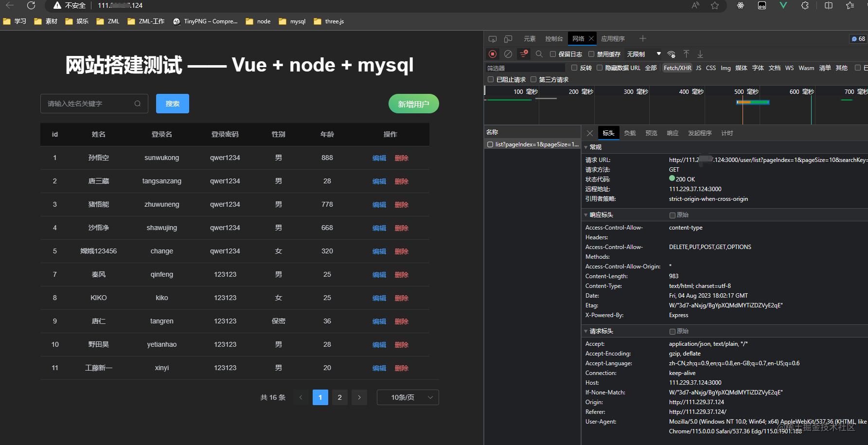This screenshot has width=868, height=445.
Task: Focus the 筛选器 network filter field
Action: pos(526,68)
